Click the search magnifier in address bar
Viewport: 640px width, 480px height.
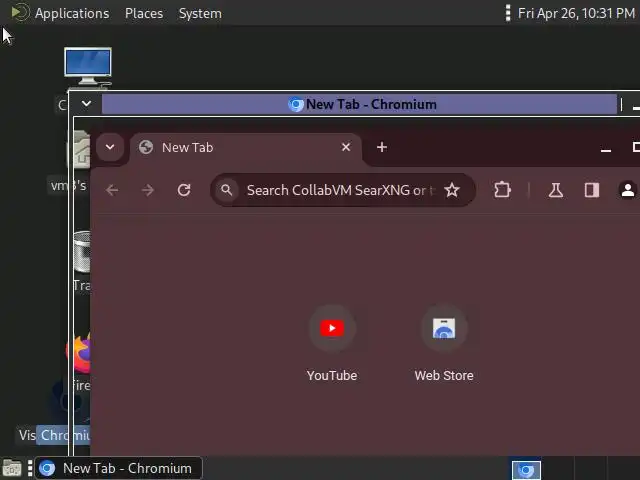tap(227, 190)
